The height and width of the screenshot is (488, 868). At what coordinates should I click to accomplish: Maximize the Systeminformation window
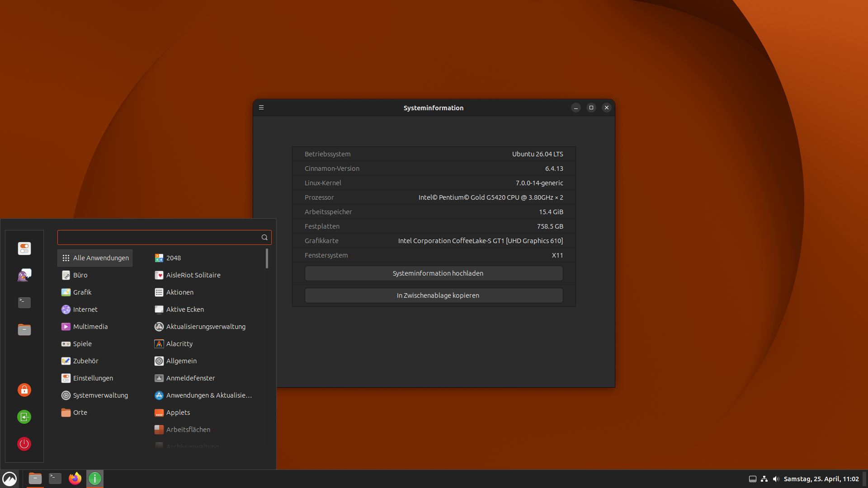(x=591, y=108)
